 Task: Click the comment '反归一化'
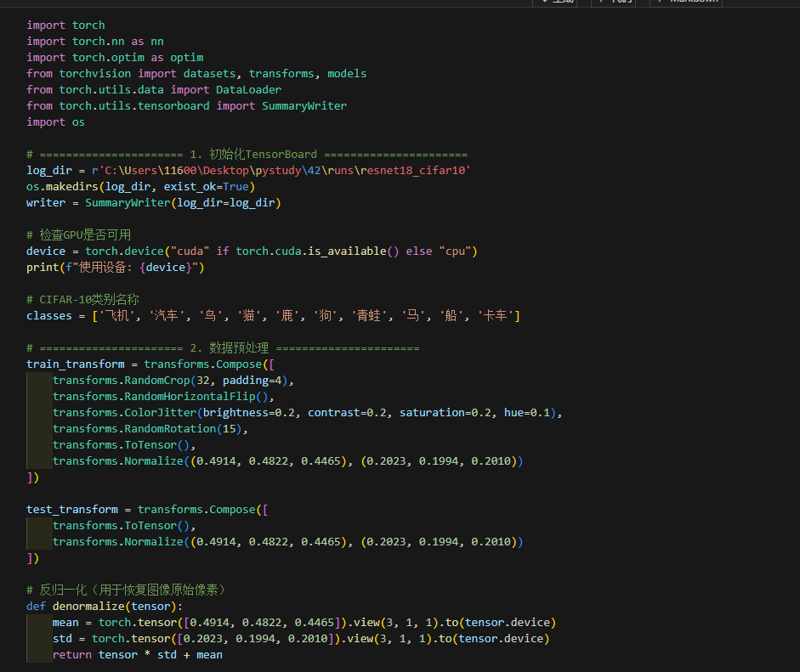63,590
